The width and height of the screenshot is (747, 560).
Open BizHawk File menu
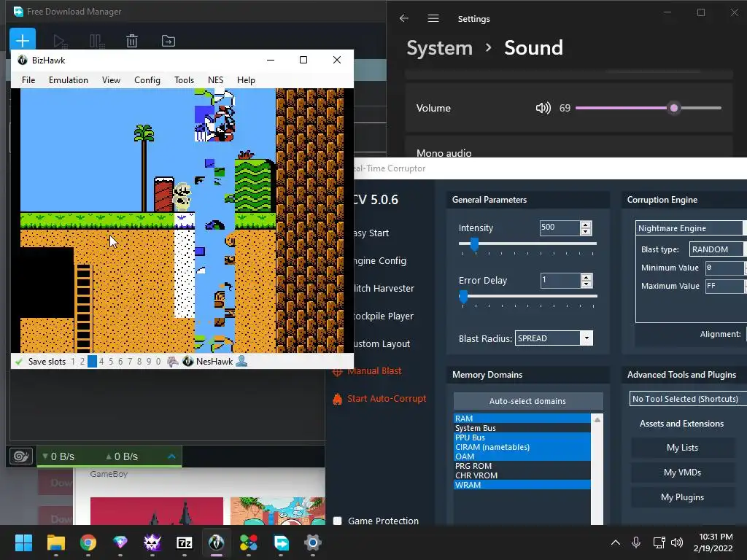pos(28,80)
